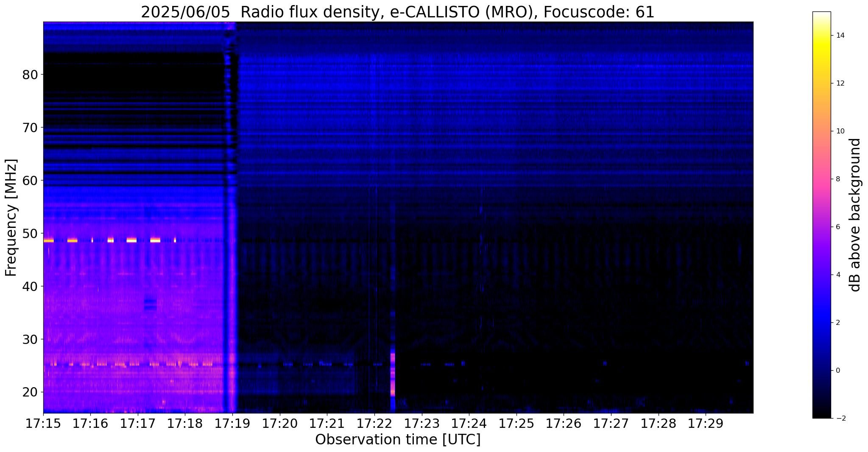Click the 17:19 time tick label
Viewport: 868px width, 452px height.
coord(232,424)
